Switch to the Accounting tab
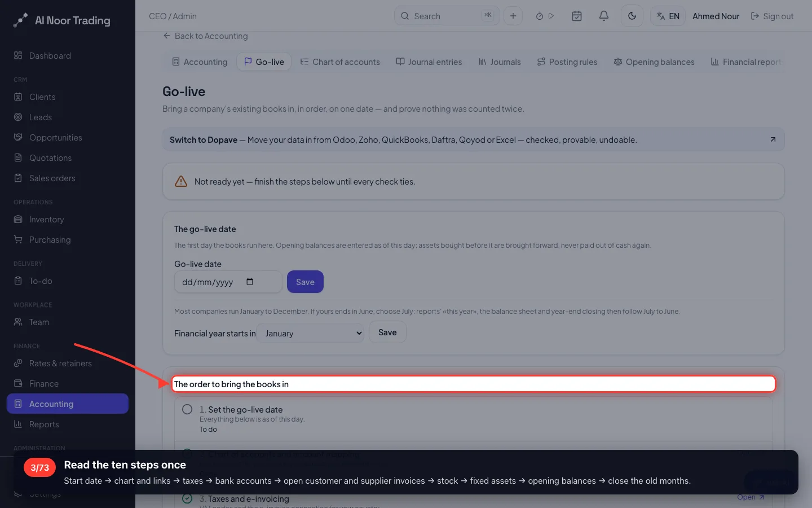 click(x=200, y=62)
